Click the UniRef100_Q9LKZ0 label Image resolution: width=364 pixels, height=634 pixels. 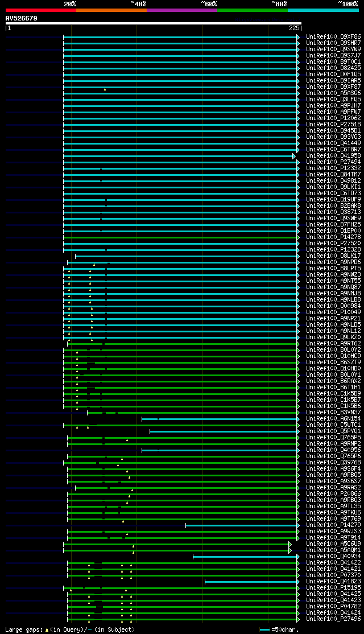point(333,337)
